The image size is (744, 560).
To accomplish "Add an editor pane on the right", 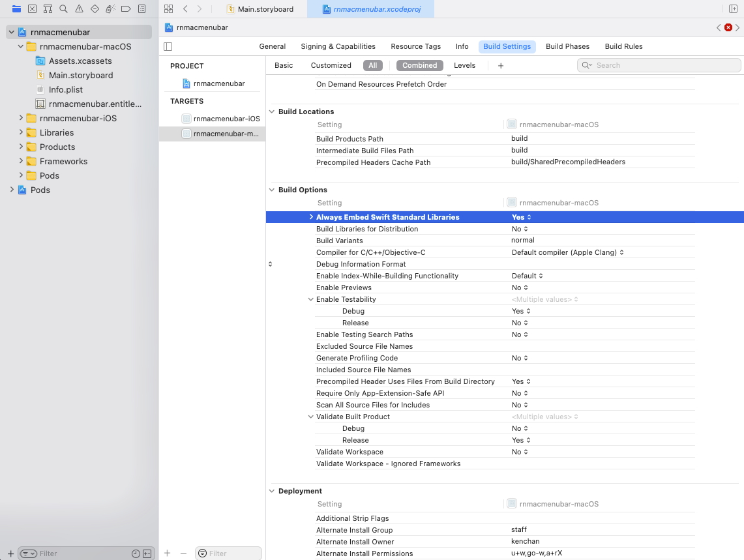I will 733,8.
